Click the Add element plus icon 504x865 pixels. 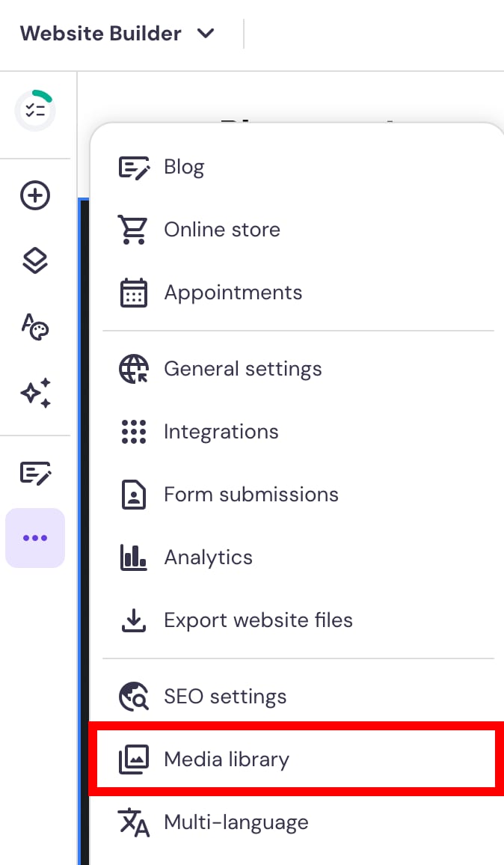pos(35,196)
